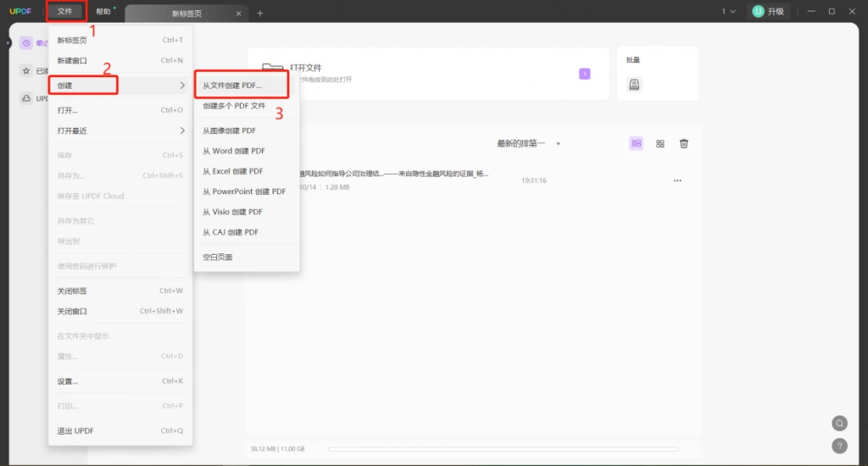The image size is (868, 466).
Task: Click the help question mark icon
Action: [x=840, y=446]
